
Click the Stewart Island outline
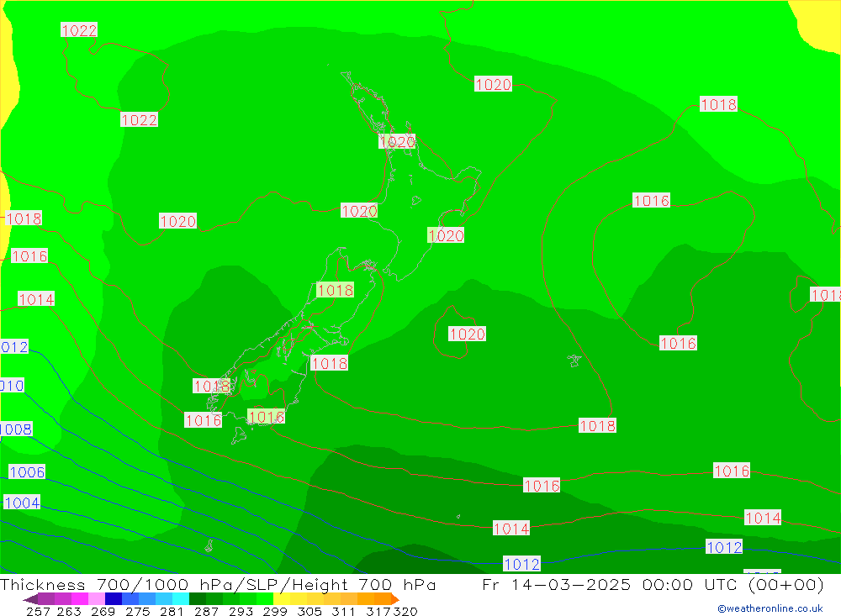pyautogui.click(x=239, y=434)
